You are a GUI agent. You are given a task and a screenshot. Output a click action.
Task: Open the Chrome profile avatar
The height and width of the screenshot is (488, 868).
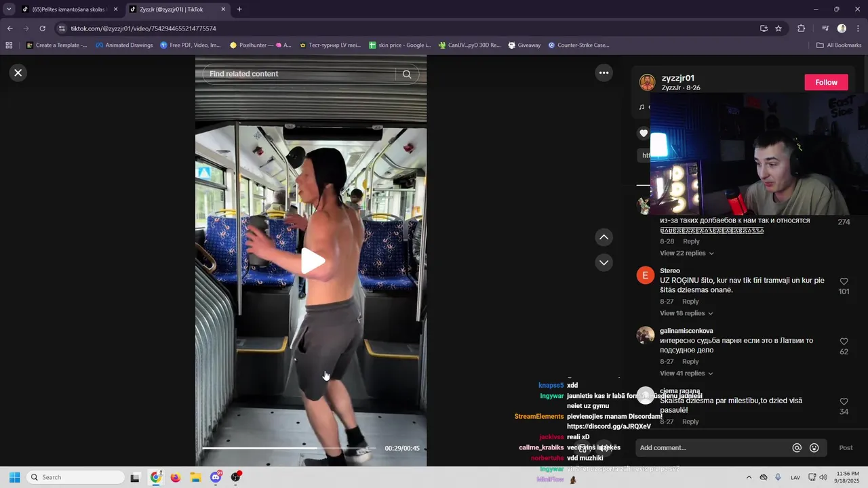[x=842, y=28]
